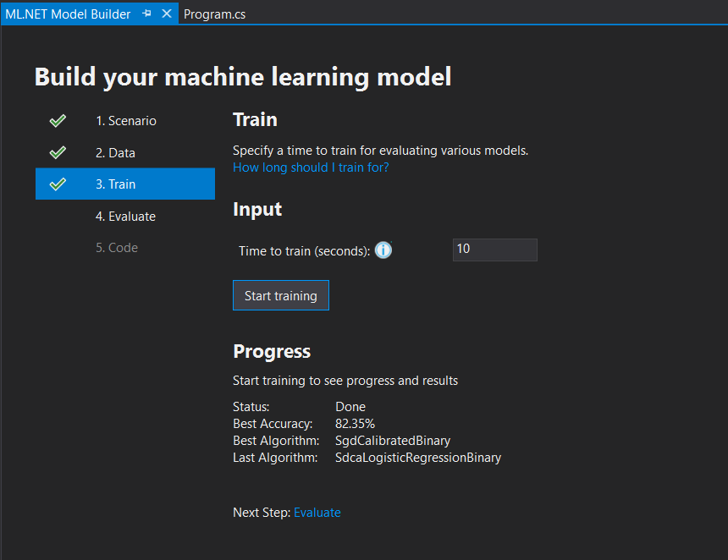Click the SgdCalibratedBinary algorithm name

[x=393, y=440]
